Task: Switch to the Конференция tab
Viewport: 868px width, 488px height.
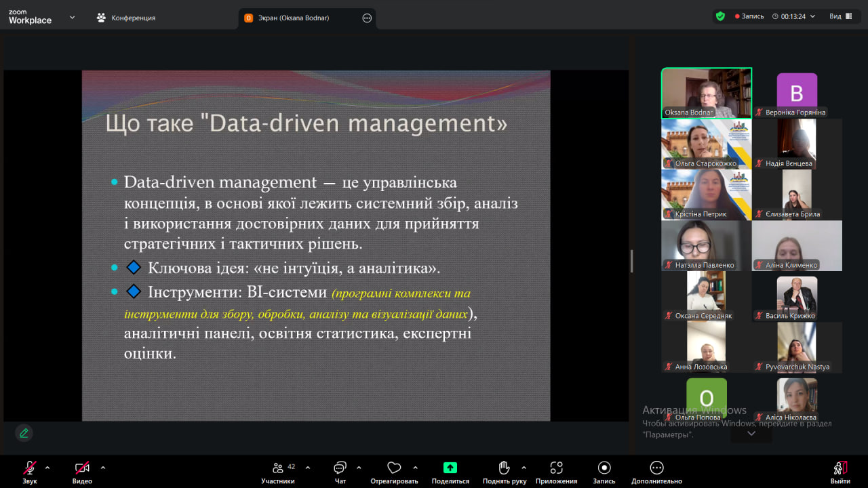Action: [126, 18]
